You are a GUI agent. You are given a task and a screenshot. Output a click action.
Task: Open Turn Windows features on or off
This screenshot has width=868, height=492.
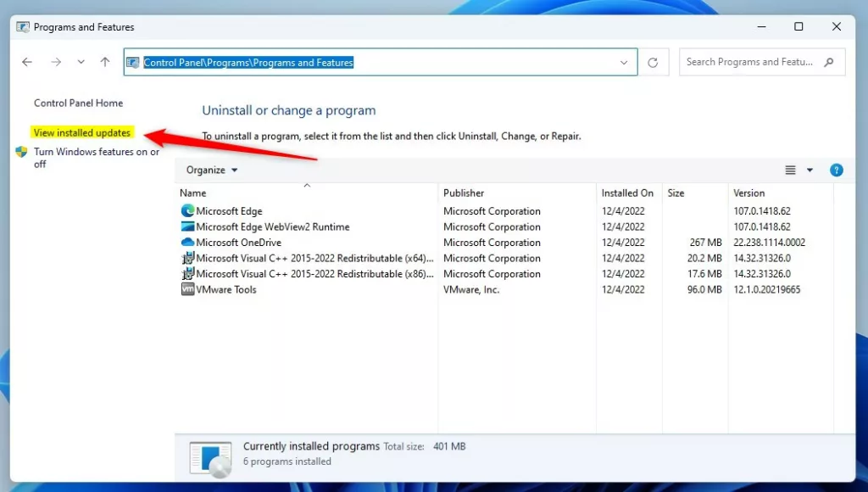point(97,158)
